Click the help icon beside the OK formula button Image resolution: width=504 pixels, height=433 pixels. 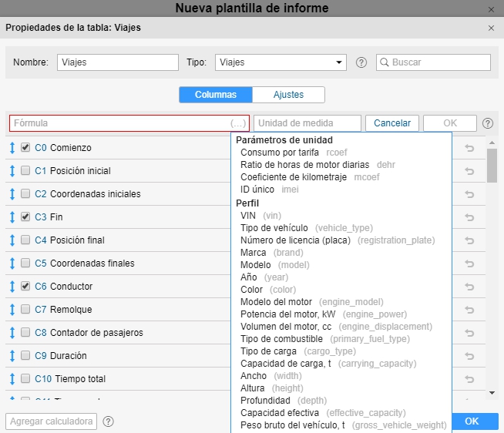point(488,123)
